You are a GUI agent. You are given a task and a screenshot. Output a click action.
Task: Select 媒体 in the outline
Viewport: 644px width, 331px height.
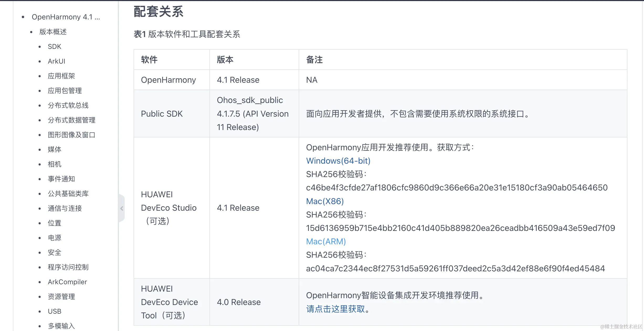(54, 149)
